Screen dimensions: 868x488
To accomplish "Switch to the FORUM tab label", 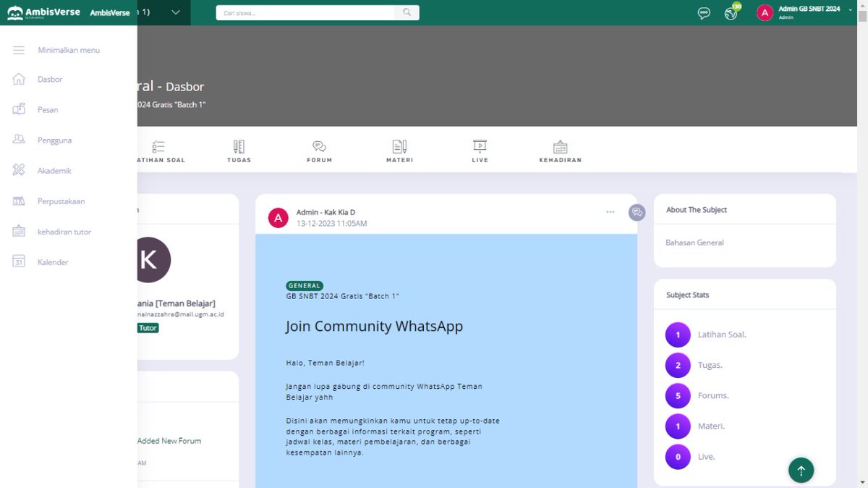I will (319, 160).
